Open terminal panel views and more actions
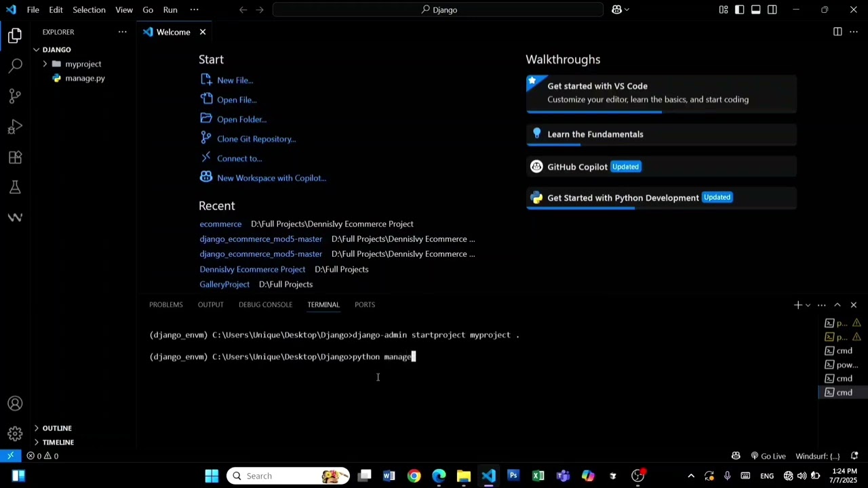The width and height of the screenshot is (868, 488). 822,305
